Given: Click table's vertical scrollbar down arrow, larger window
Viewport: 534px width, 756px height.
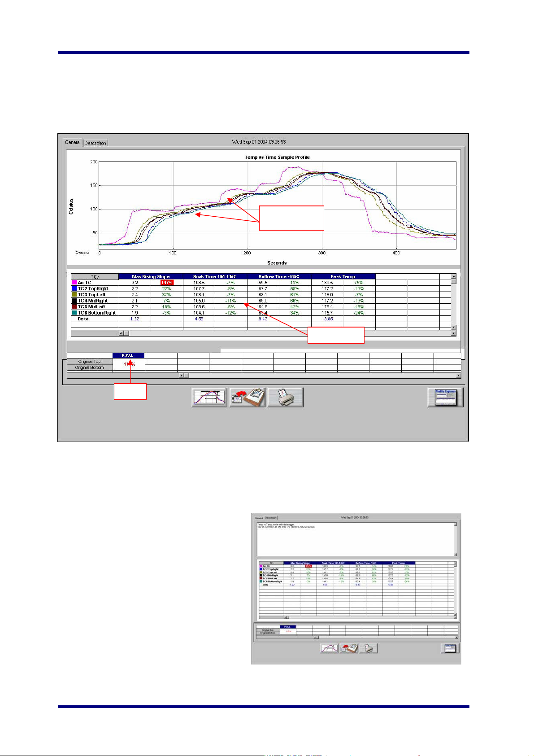Looking at the screenshot, I should [454, 327].
